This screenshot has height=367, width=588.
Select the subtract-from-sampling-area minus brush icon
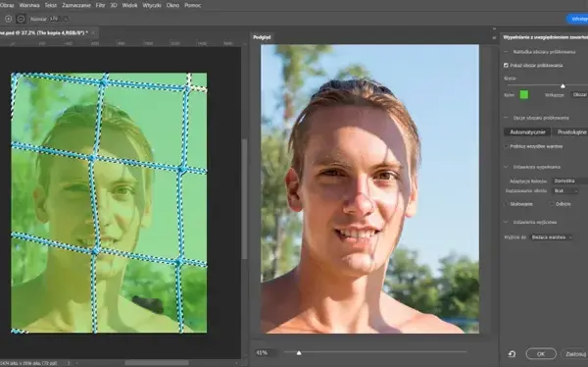21,19
